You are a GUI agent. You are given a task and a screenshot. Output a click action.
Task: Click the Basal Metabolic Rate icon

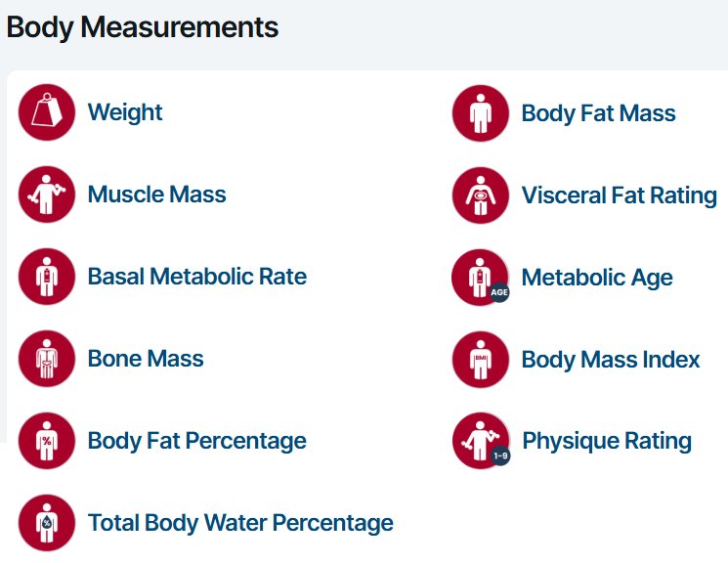coord(46,277)
